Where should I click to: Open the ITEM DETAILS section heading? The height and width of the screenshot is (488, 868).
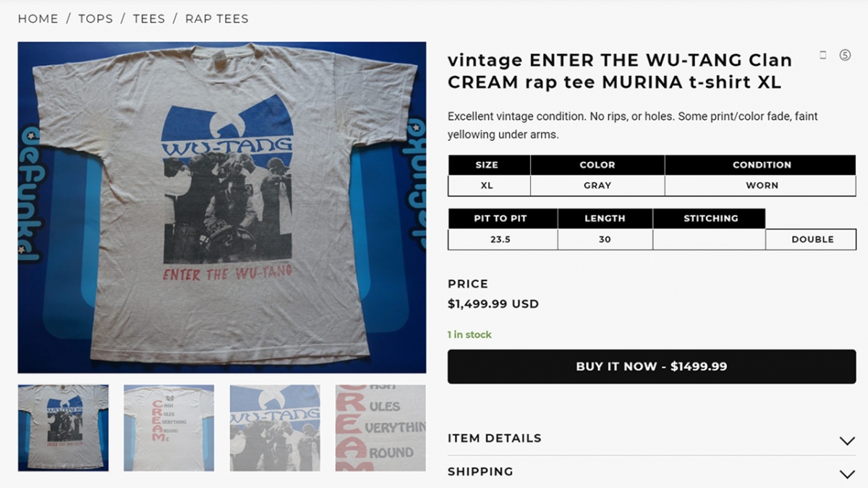(494, 438)
